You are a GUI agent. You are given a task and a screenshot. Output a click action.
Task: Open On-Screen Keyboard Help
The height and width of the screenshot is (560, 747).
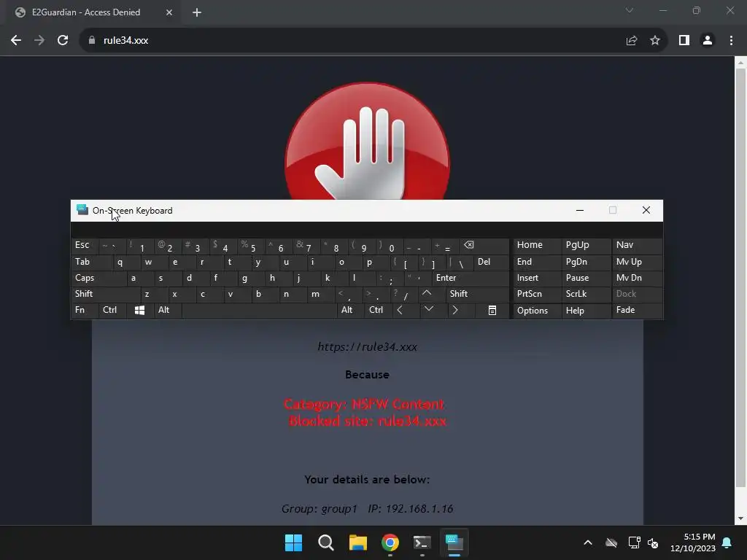pos(586,311)
